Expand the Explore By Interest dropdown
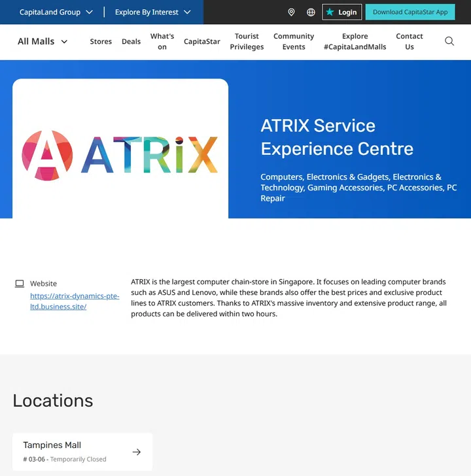Viewport: 471px width, 476px height. [152, 12]
